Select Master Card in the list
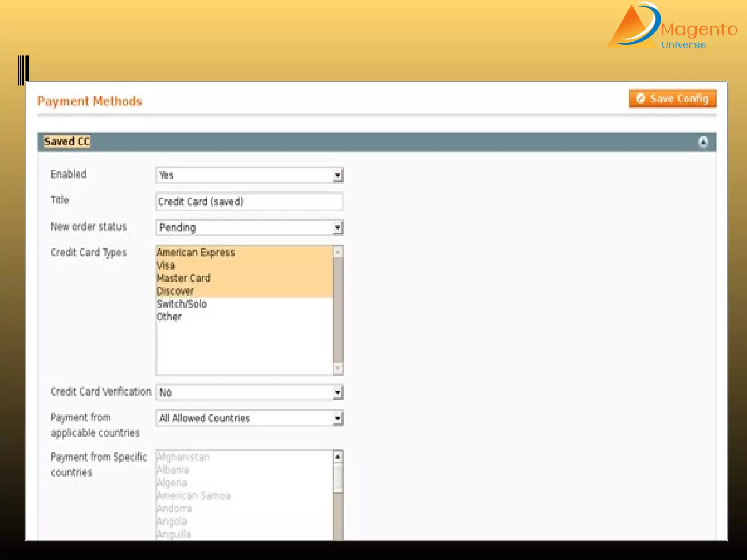 pyautogui.click(x=183, y=278)
